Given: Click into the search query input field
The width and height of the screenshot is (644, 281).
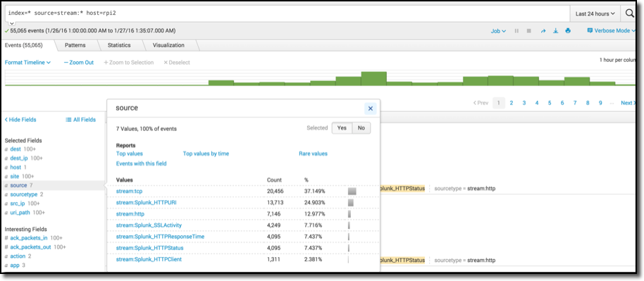Looking at the screenshot, I should click(x=287, y=13).
